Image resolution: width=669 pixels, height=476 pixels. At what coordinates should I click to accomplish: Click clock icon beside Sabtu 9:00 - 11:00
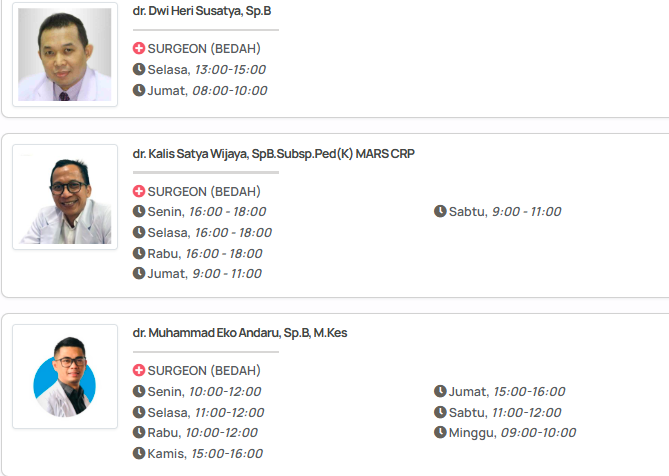tap(440, 211)
